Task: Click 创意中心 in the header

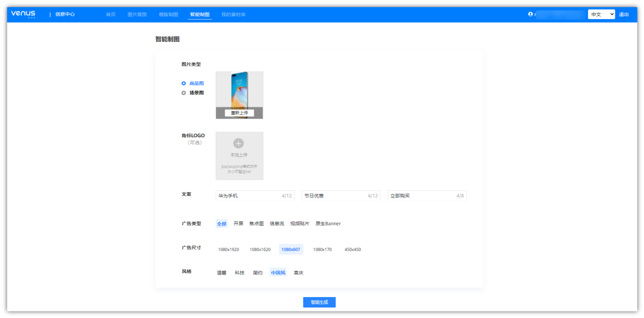Action: click(x=66, y=14)
